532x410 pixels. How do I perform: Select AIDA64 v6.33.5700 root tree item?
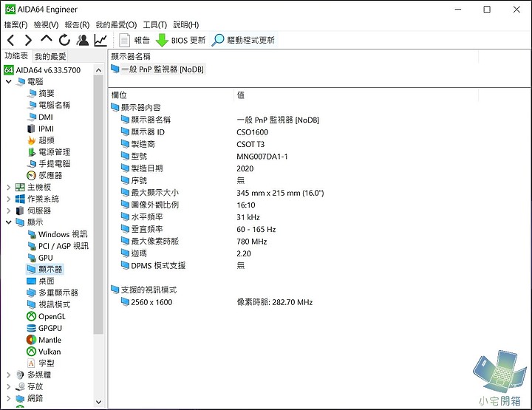pos(42,70)
